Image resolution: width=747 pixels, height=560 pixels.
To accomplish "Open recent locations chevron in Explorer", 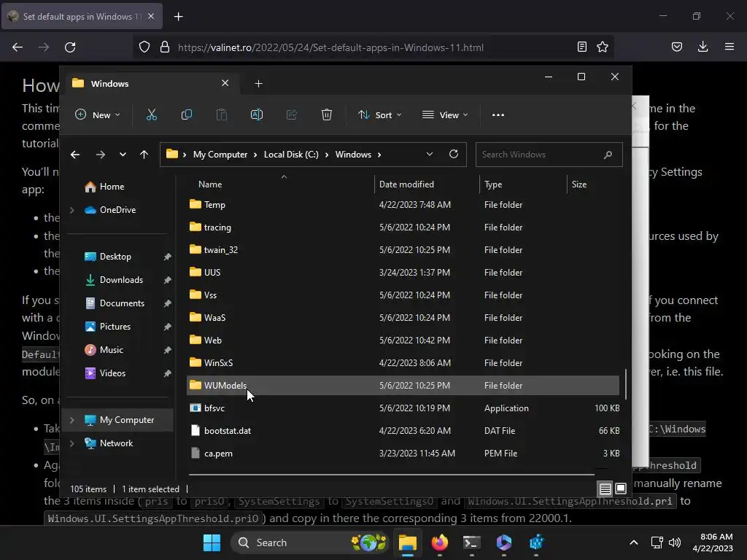I will point(123,155).
